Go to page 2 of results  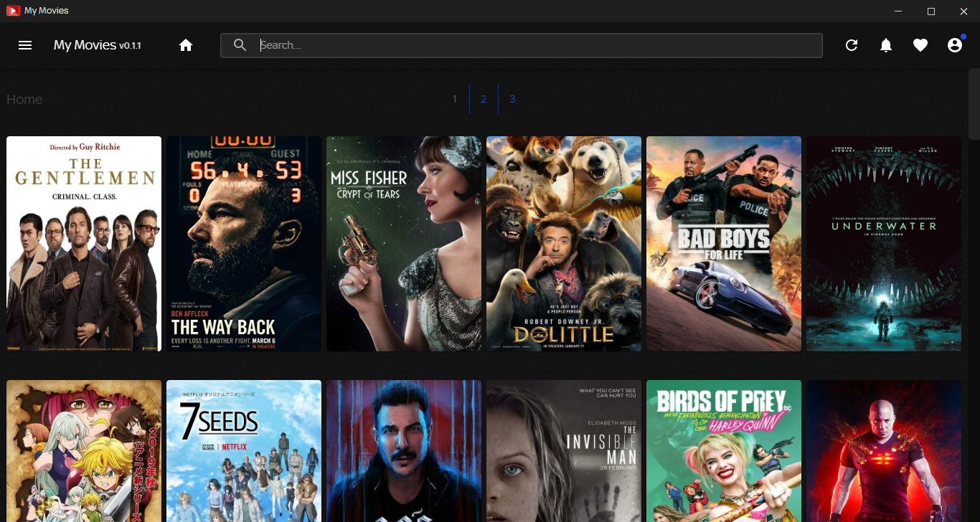pos(484,99)
